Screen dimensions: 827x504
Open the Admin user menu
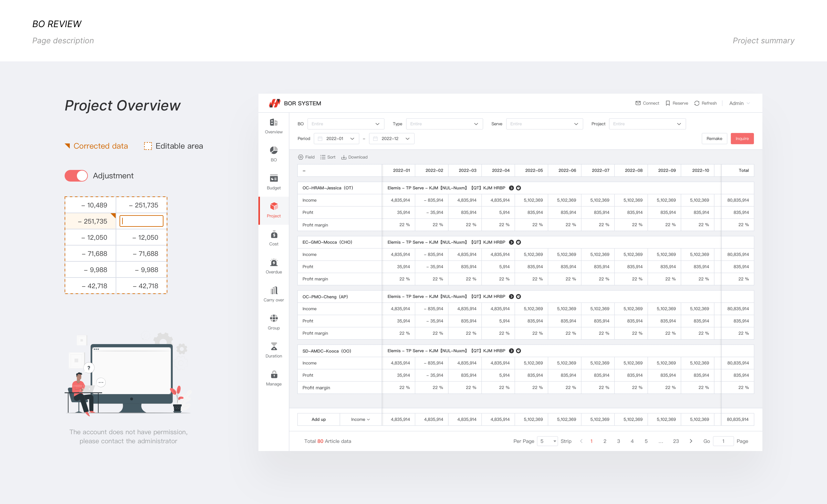[739, 103]
